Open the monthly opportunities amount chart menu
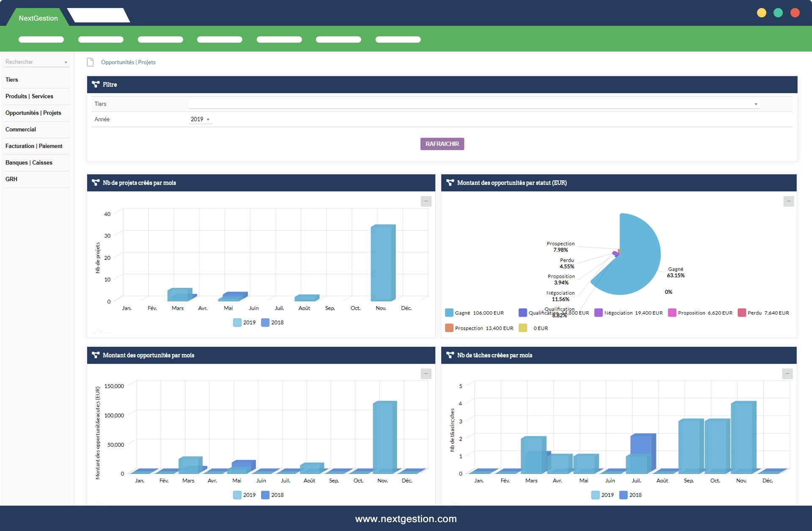The width and height of the screenshot is (812, 531). point(426,374)
